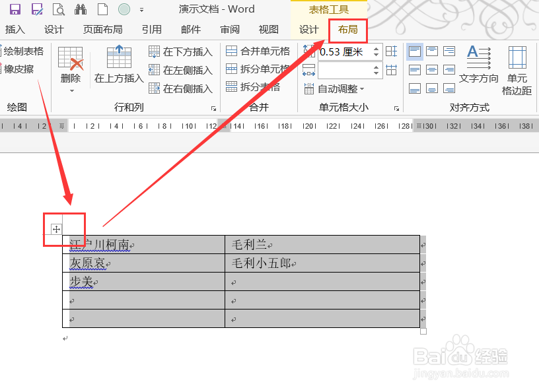539x392 pixels.
Task: Click the horizontal ruler at mark 20
Action: tap(309, 126)
